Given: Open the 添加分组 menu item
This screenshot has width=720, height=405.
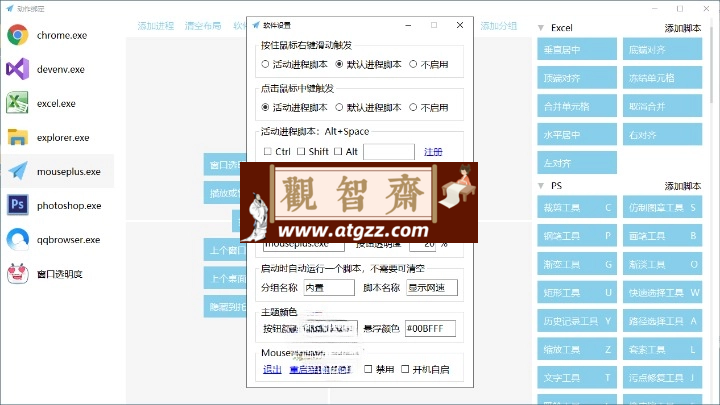Looking at the screenshot, I should click(499, 26).
